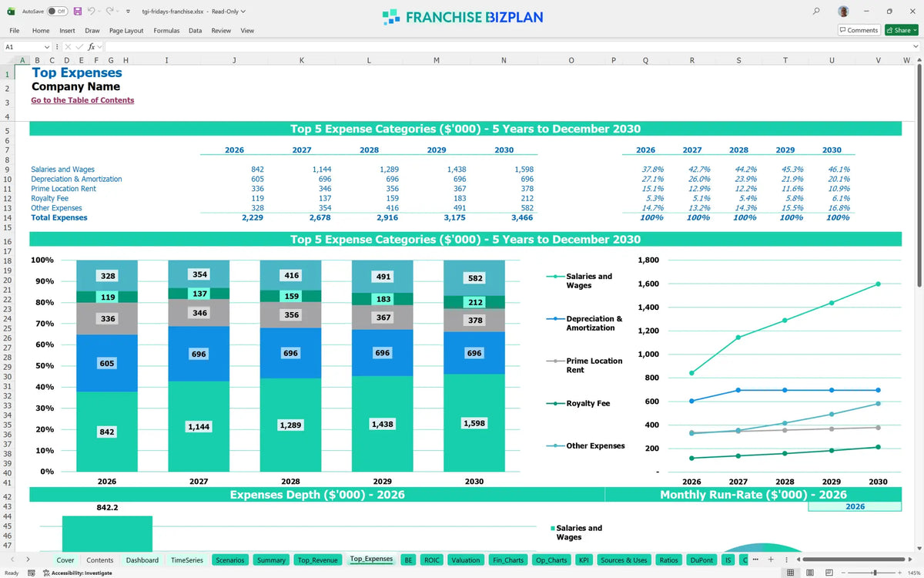Screen dimensions: 924x578
Task: Open the Share dropdown button
Action: tap(900, 30)
